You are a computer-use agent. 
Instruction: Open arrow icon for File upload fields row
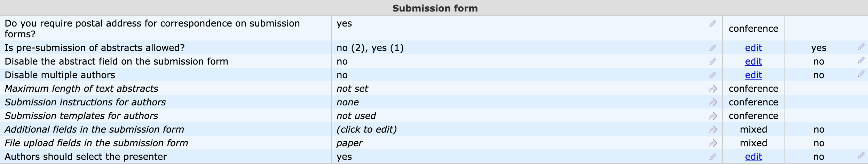click(713, 143)
